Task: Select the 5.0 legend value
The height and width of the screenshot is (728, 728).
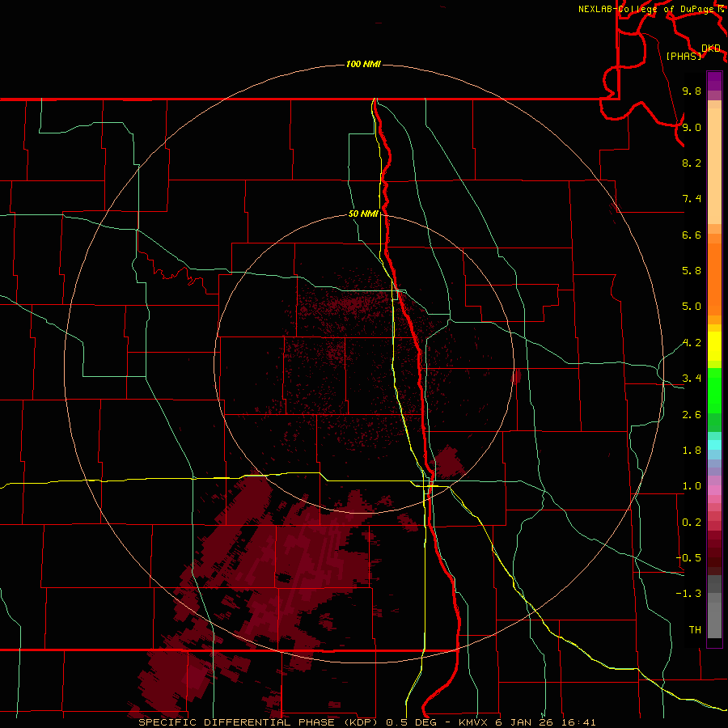Action: [692, 307]
